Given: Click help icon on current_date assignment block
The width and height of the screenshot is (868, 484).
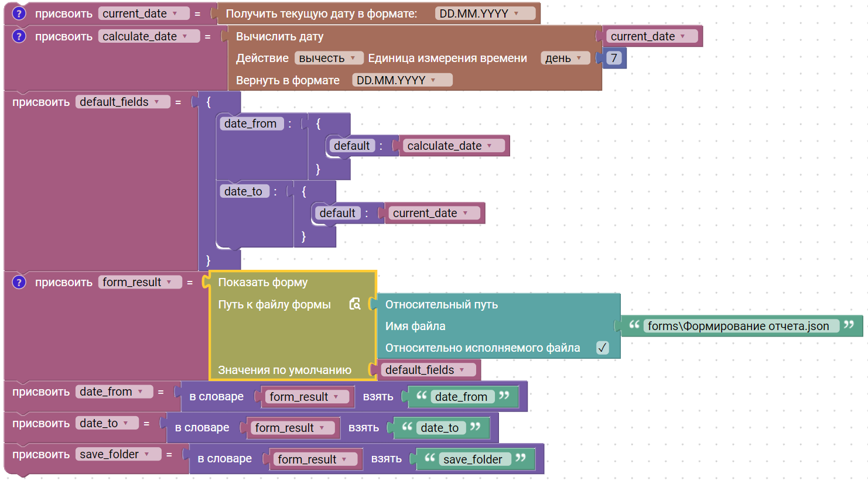Looking at the screenshot, I should coord(19,13).
